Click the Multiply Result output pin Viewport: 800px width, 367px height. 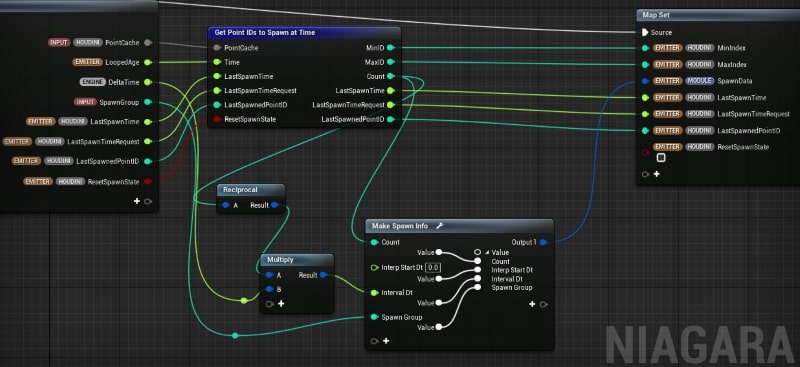pyautogui.click(x=323, y=275)
